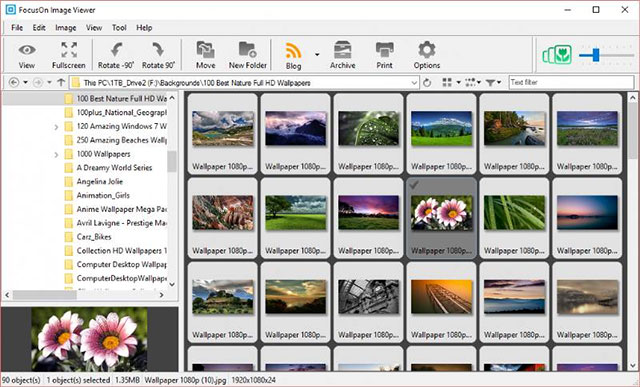Expand the address path dropdown
640x387 pixels.
(x=414, y=83)
